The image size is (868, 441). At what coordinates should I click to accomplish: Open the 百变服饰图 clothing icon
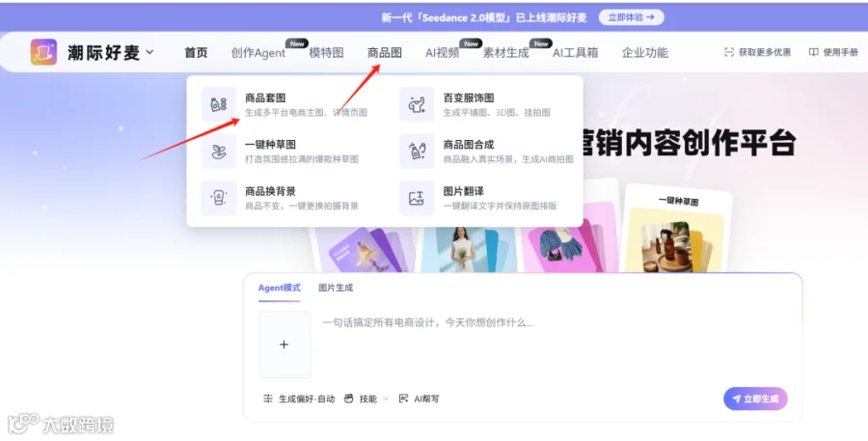[x=417, y=103]
